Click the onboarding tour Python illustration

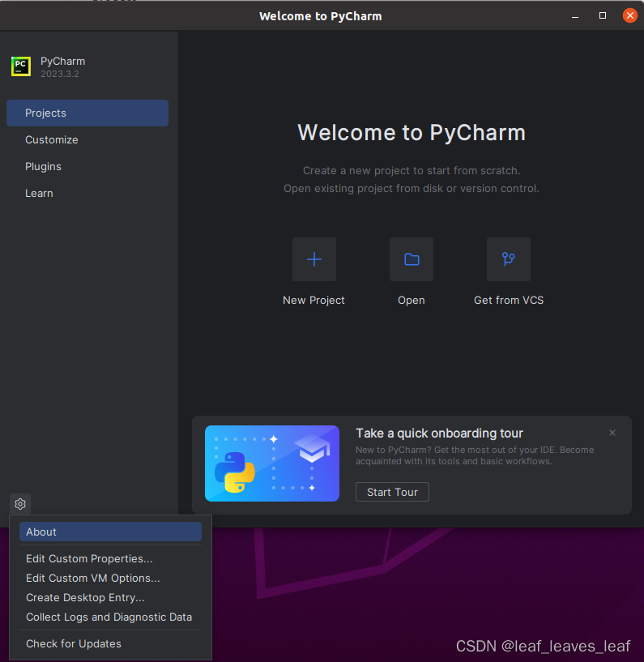point(272,463)
